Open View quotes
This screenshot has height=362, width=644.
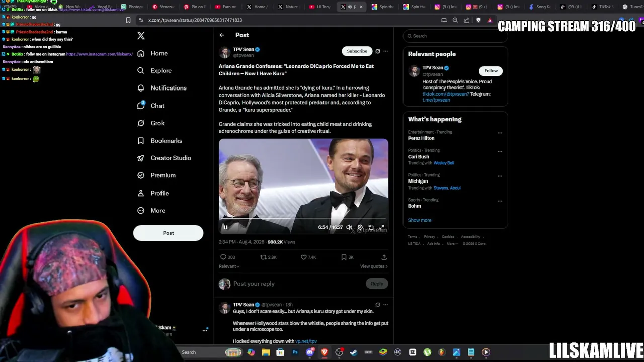[374, 266]
